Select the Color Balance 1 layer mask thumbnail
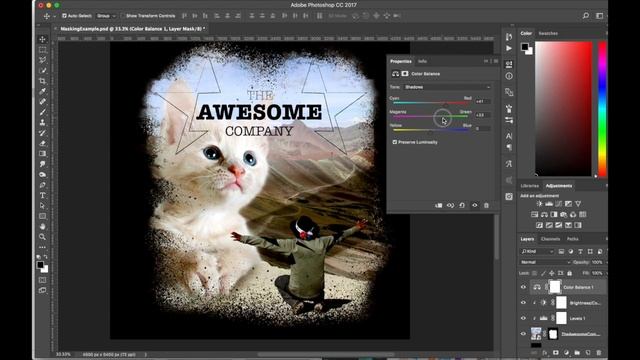This screenshot has width=640, height=360. 555,287
